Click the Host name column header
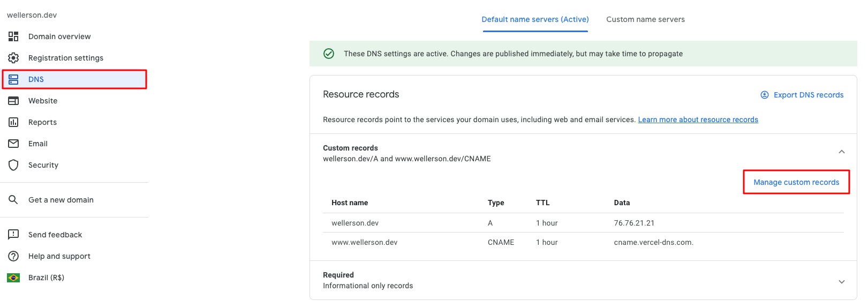The height and width of the screenshot is (307, 868). tap(350, 203)
